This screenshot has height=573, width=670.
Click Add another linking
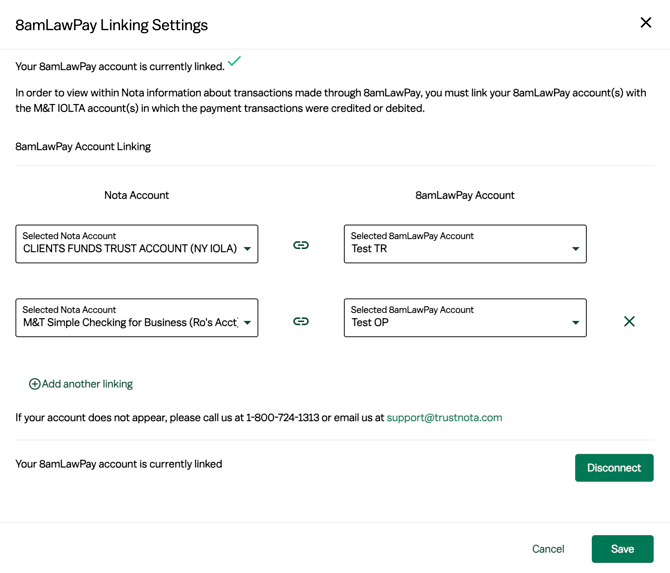(81, 384)
